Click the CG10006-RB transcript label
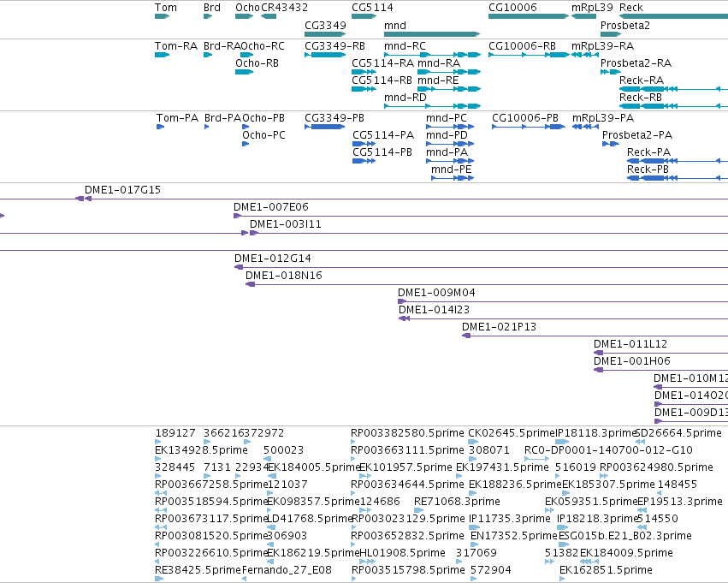Viewport: 728px width, 583px height. coord(522,46)
